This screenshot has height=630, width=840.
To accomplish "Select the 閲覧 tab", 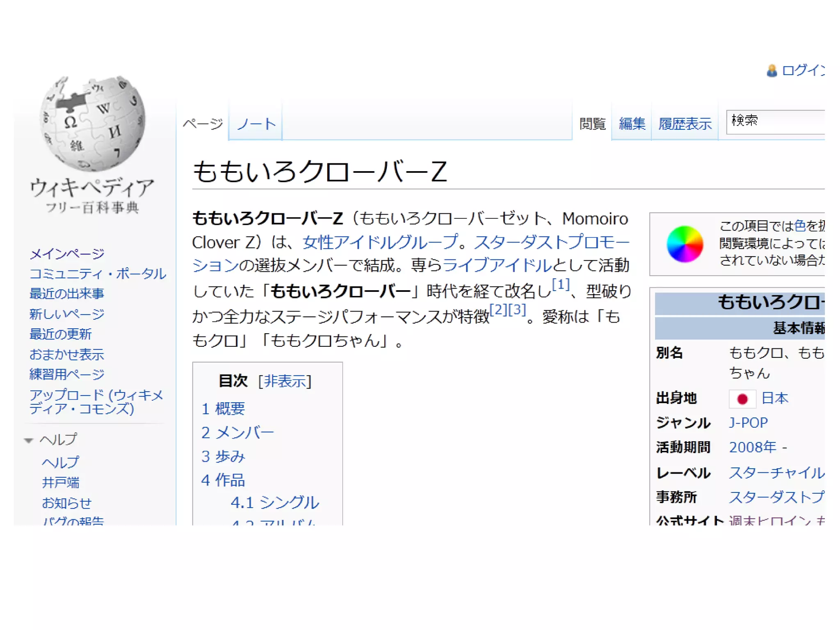I will 592,124.
